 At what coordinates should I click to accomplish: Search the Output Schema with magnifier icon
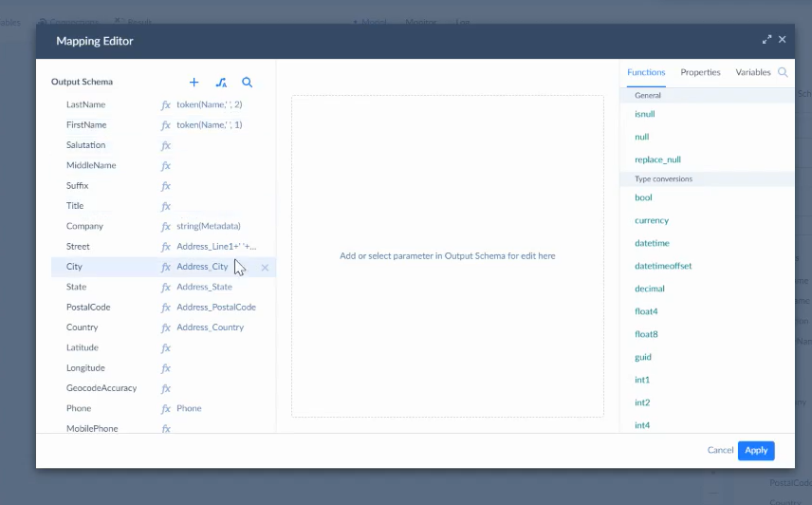[248, 83]
